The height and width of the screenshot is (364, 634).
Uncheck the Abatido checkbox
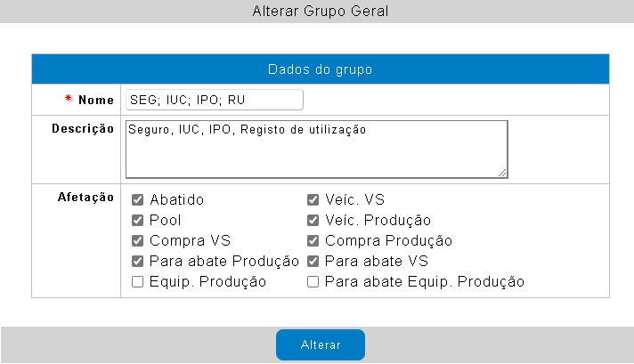click(138, 200)
